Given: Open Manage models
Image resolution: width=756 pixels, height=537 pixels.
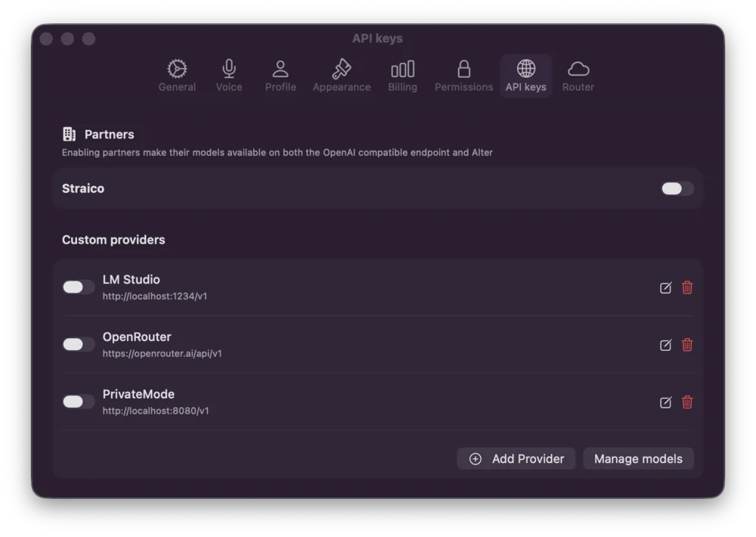Looking at the screenshot, I should tap(638, 458).
